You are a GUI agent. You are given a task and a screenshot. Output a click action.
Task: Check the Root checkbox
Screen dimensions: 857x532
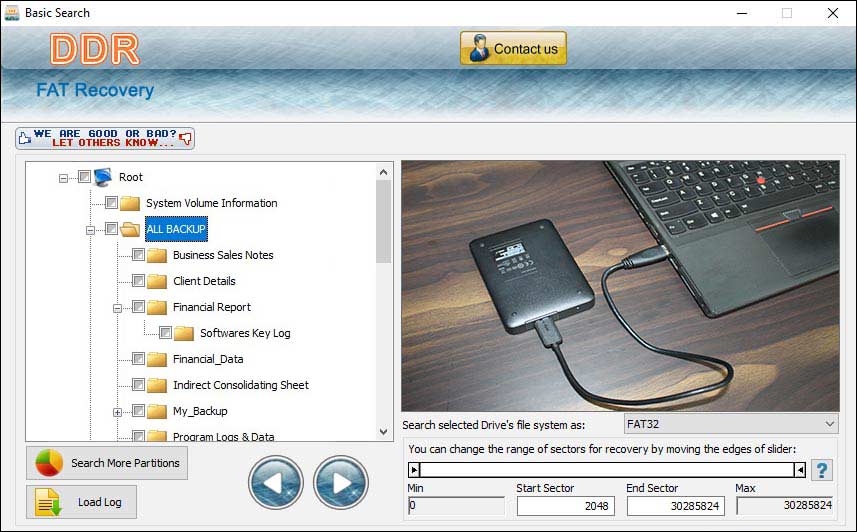tap(84, 177)
